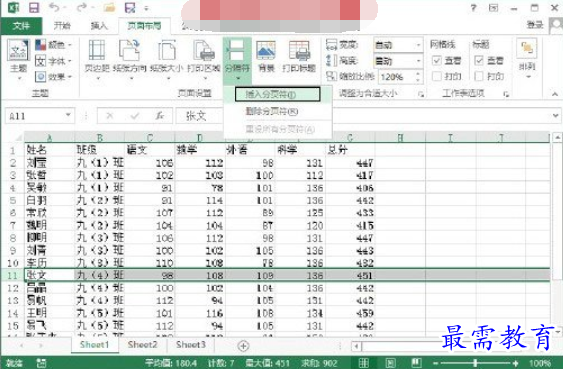Click the Scale 120% spinner arrows
Image resolution: width=563 pixels, height=369 pixels.
[x=418, y=76]
